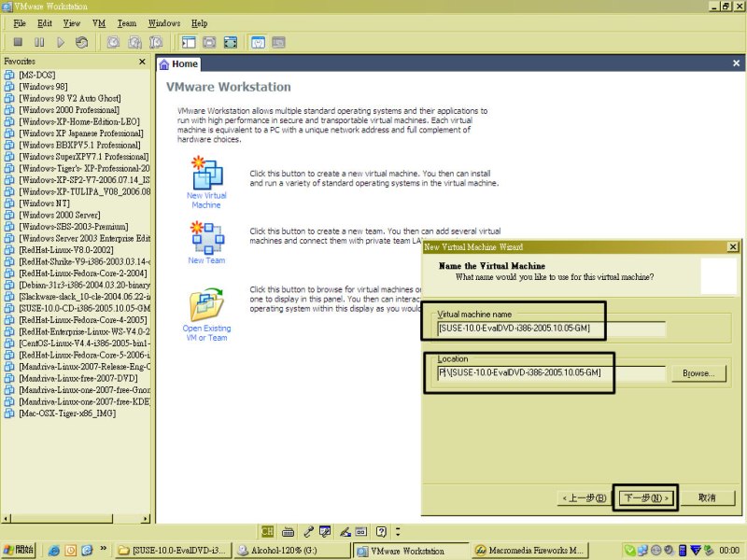747x560 pixels.
Task: Select [RedHat-Linux-Fedora-Core-4-2005] favorite
Action: pyautogui.click(x=83, y=320)
